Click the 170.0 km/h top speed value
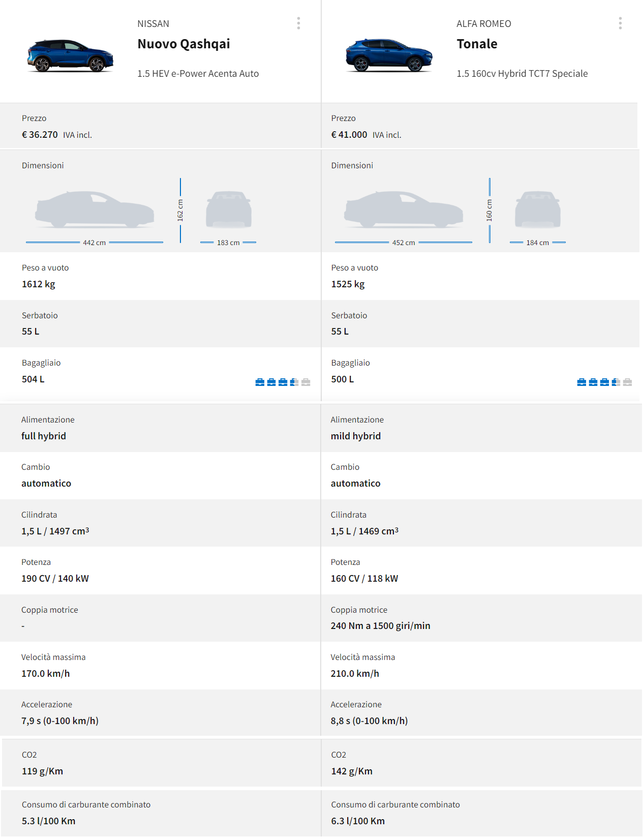The height and width of the screenshot is (840, 643). point(46,674)
